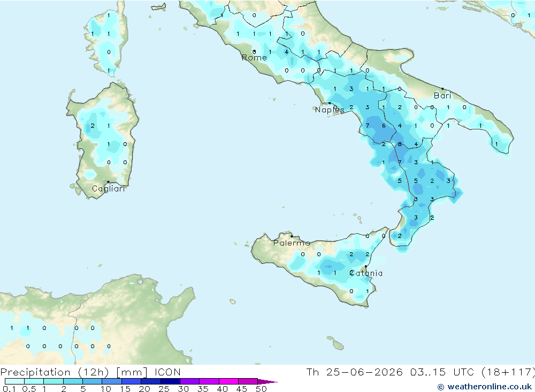Click the legend label 0.5
535x392 pixels.
click(x=29, y=389)
